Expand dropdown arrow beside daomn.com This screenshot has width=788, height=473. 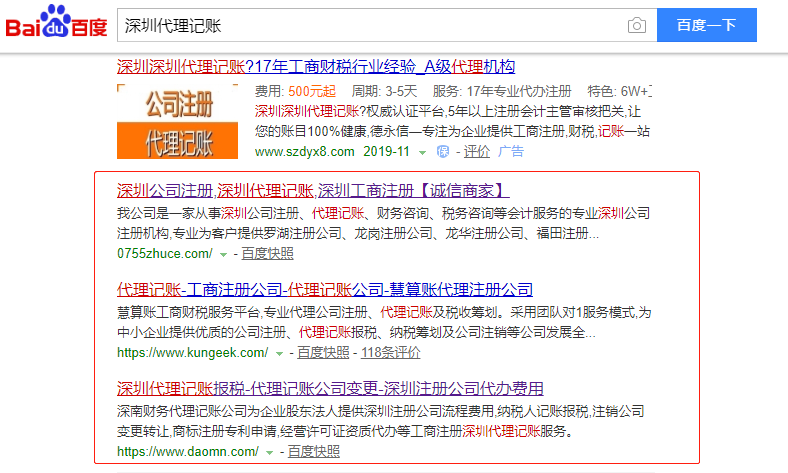[x=269, y=452]
